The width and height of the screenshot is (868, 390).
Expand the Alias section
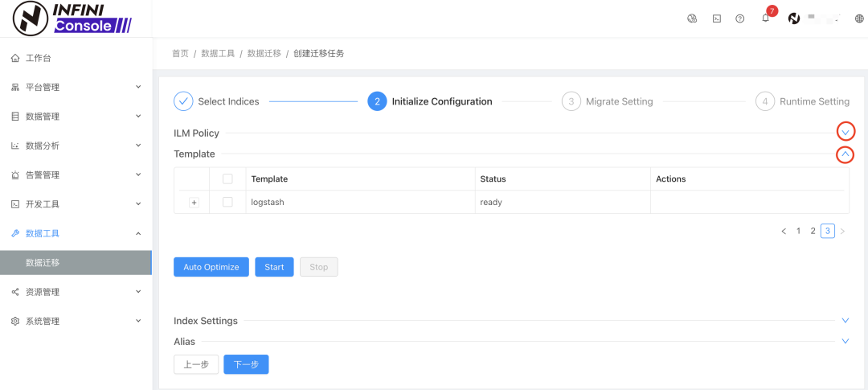coord(845,341)
